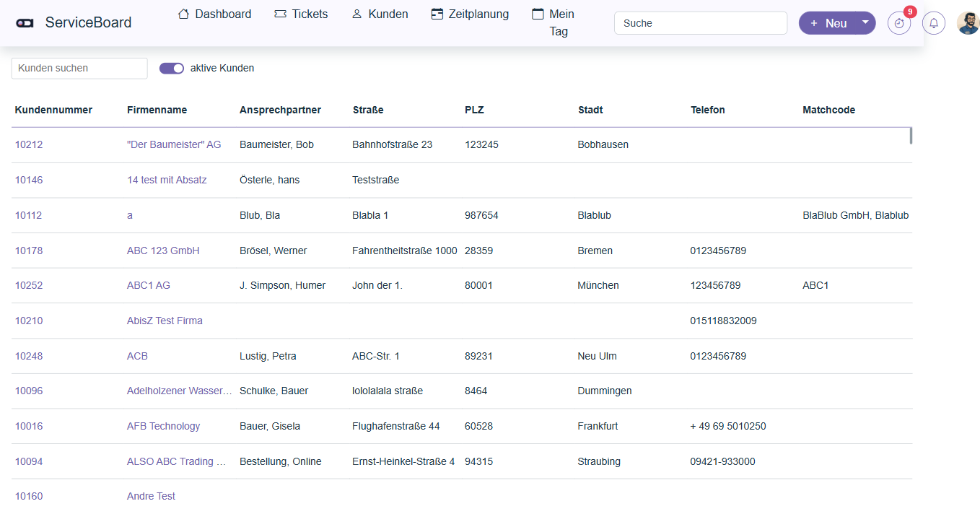
Task: Focus the Kunden suchen input field
Action: click(x=79, y=68)
